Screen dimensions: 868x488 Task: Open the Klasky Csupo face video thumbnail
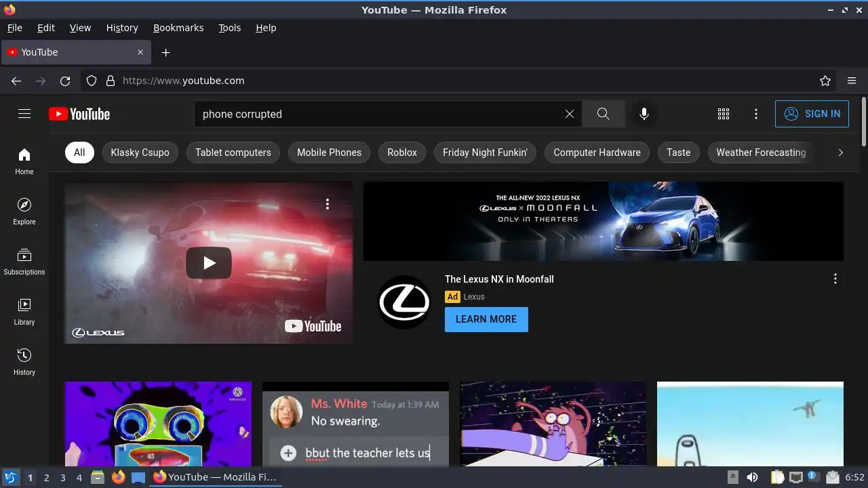pos(158,424)
